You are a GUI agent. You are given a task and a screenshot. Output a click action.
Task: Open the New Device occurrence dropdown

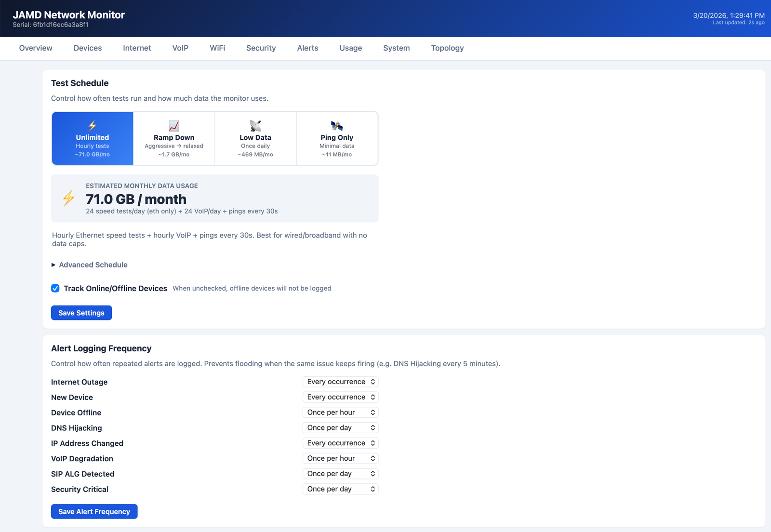340,397
